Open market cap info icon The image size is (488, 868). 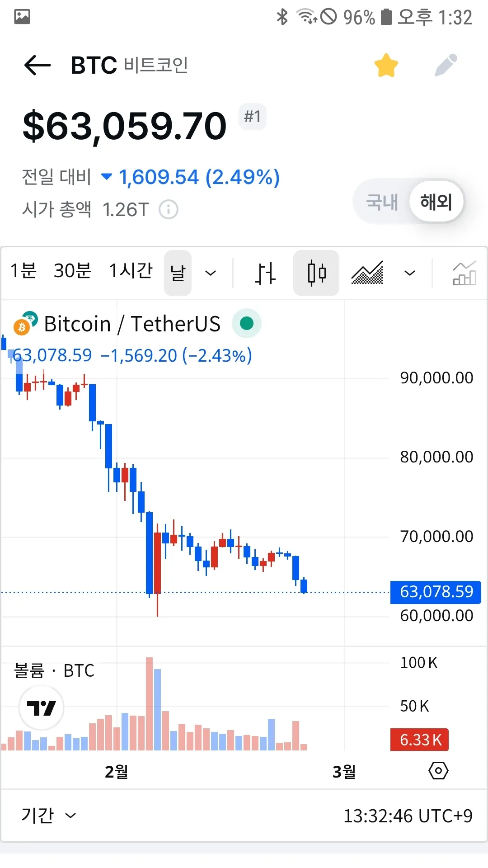169,210
